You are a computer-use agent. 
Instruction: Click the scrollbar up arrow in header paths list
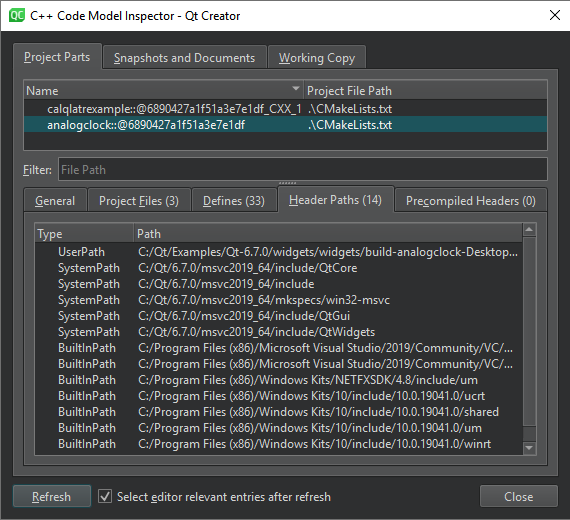[529, 229]
